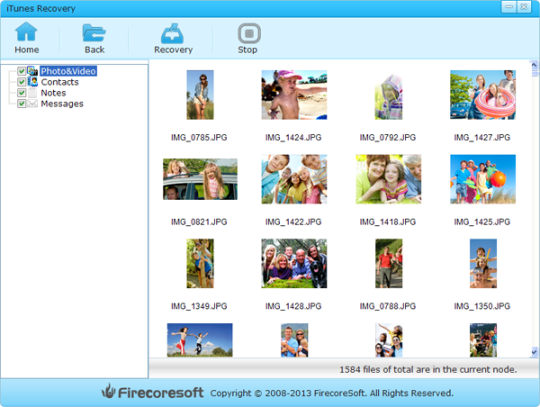Select the Messages tree node
Screen dimensions: 540x407
pyautogui.click(x=62, y=104)
